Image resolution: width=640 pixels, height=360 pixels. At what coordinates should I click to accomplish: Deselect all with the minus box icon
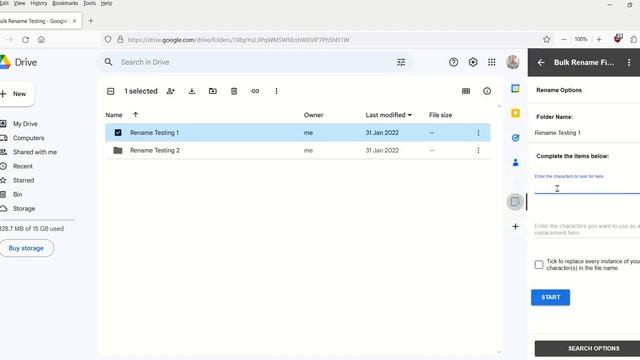(110, 91)
